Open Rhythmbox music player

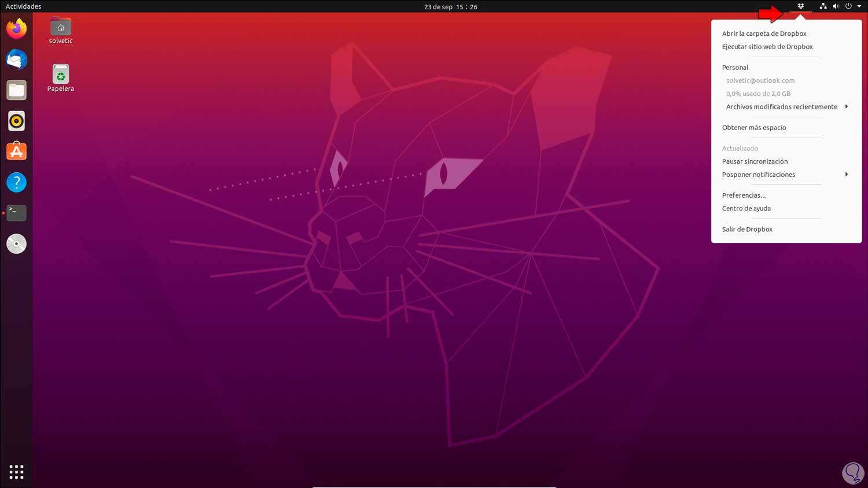click(x=16, y=121)
